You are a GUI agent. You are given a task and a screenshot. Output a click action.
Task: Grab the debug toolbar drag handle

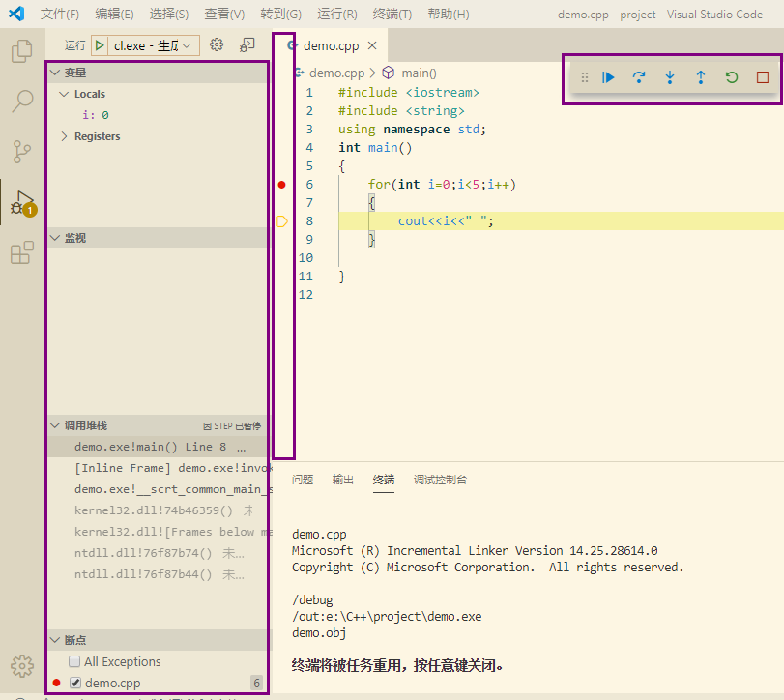(585, 77)
